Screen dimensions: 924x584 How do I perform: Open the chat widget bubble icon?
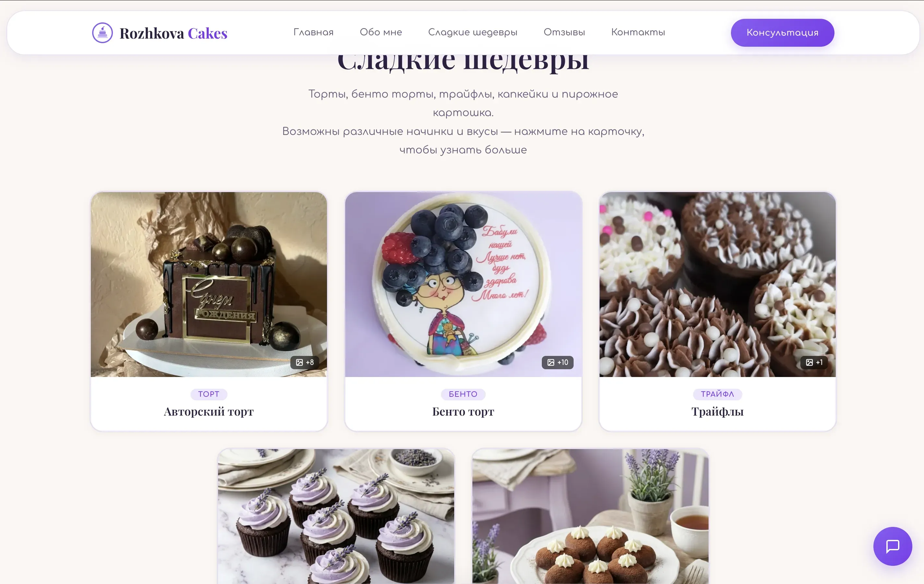(x=893, y=546)
